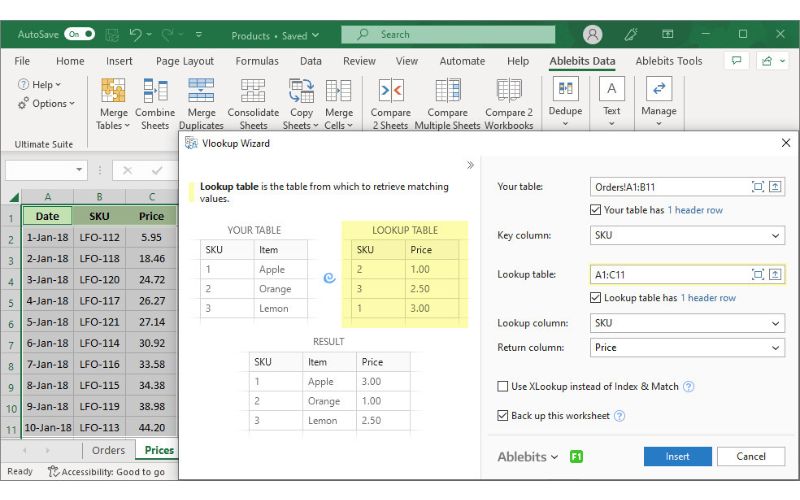
Task: Toggle Your table has header row checkbox
Action: tap(595, 210)
